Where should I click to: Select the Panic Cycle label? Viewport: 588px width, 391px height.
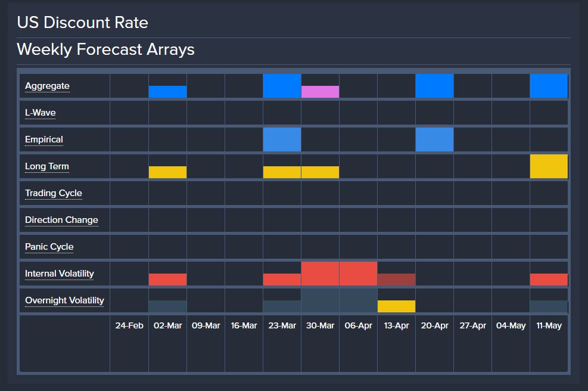click(x=49, y=247)
